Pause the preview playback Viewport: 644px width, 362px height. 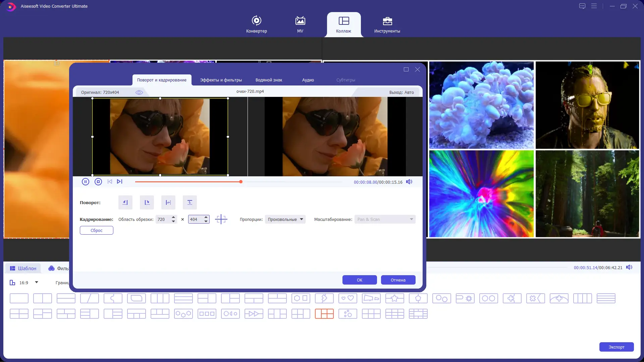coord(86,181)
